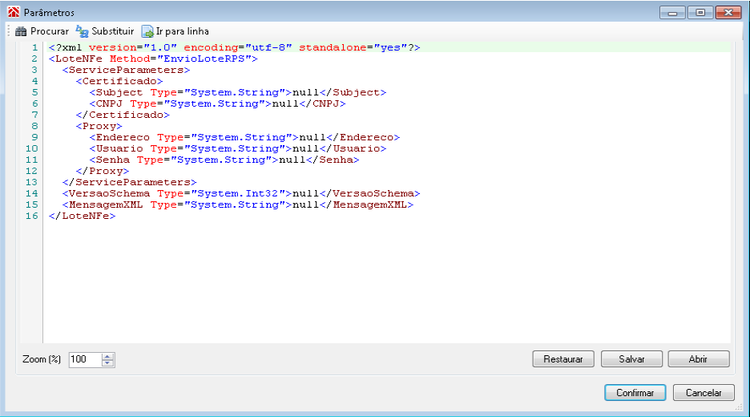Minimize the Parâmetros window
Screen dimensions: 750x417
(x=673, y=12)
